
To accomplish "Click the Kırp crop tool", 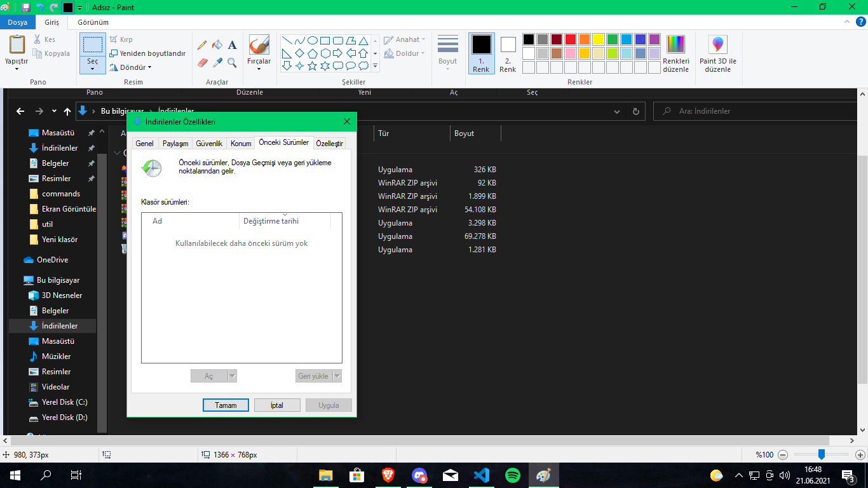I will pos(121,39).
